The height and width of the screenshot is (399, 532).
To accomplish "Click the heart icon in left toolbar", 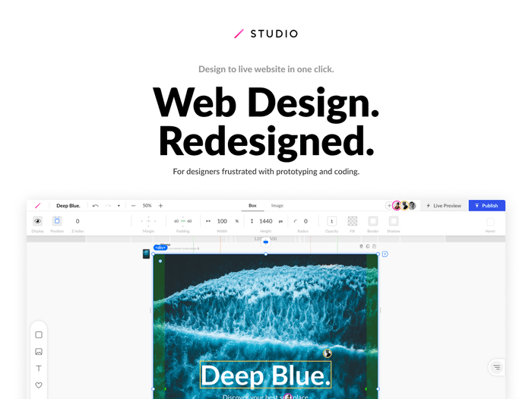I will click(39, 385).
